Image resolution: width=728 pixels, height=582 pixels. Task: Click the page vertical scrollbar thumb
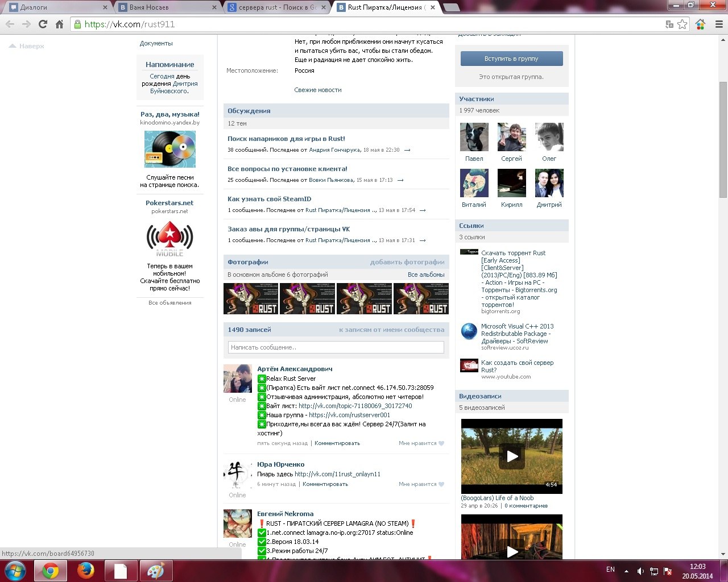pyautogui.click(x=723, y=139)
